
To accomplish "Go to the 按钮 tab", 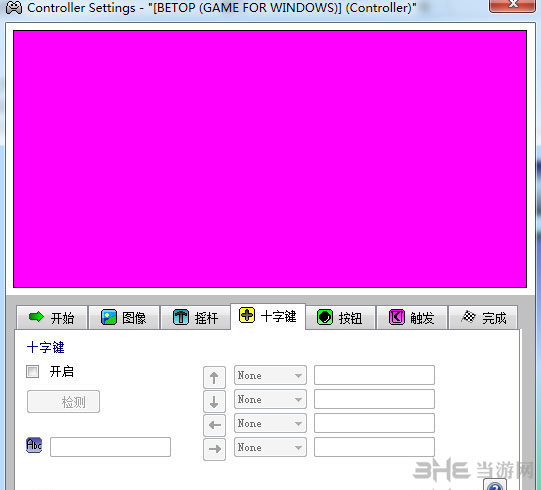I will pyautogui.click(x=340, y=317).
